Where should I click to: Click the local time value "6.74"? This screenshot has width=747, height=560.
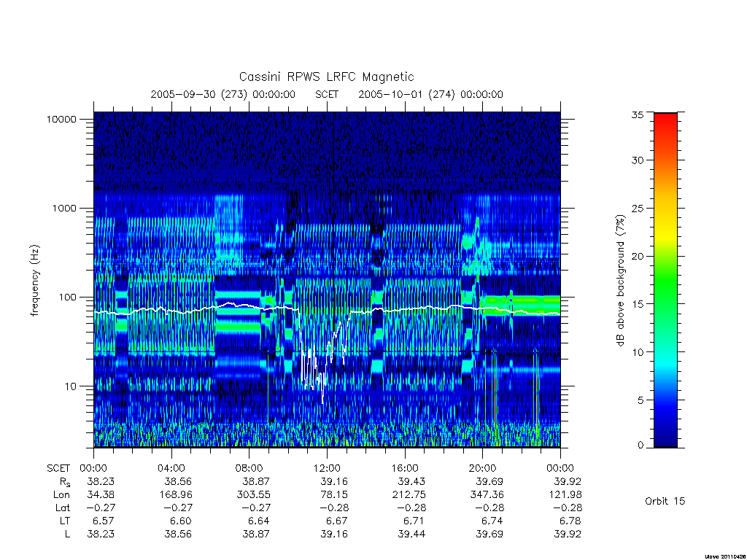[492, 521]
